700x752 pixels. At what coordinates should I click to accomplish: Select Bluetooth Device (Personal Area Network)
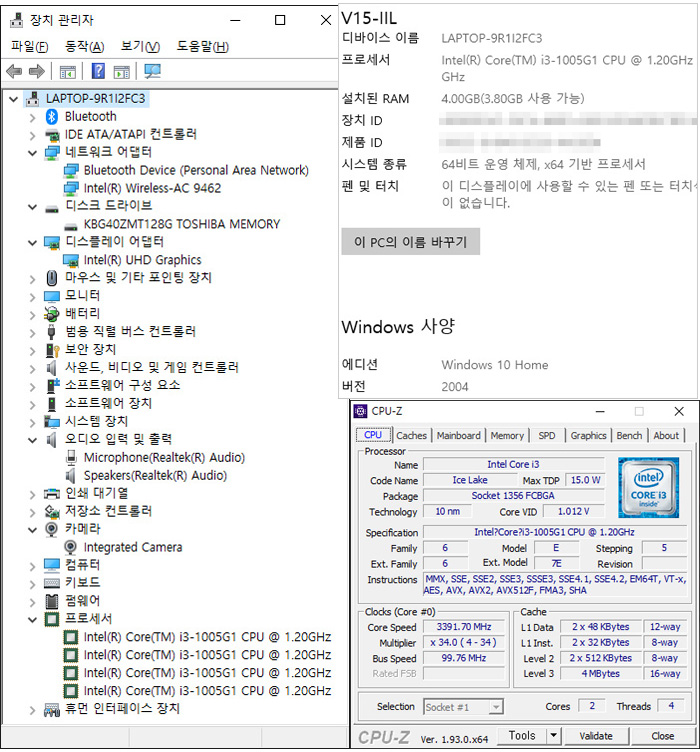click(196, 171)
